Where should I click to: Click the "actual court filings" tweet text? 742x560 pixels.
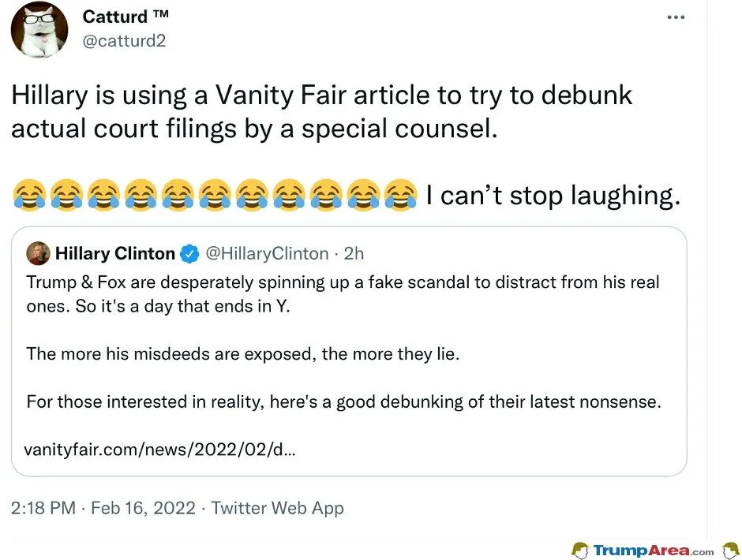click(254, 129)
